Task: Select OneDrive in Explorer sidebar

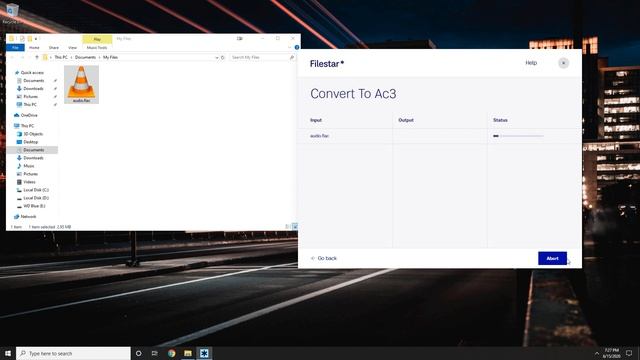Action: point(29,116)
